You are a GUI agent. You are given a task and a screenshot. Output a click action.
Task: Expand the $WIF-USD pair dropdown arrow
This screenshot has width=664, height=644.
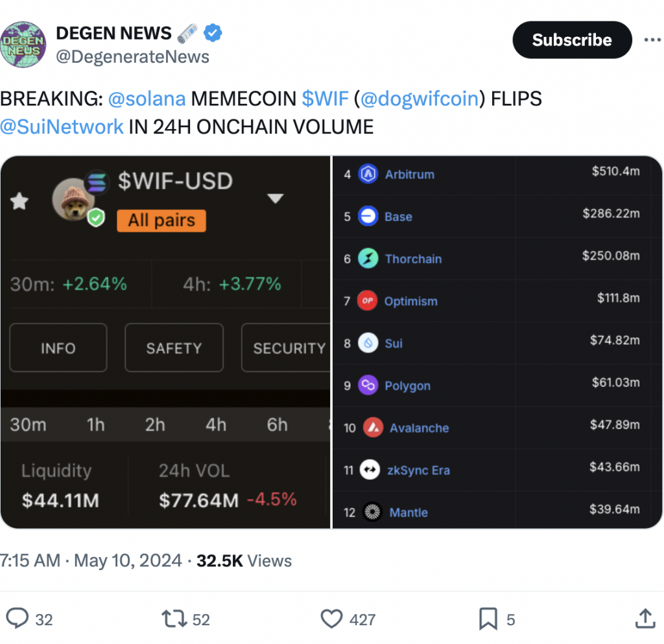(x=276, y=198)
